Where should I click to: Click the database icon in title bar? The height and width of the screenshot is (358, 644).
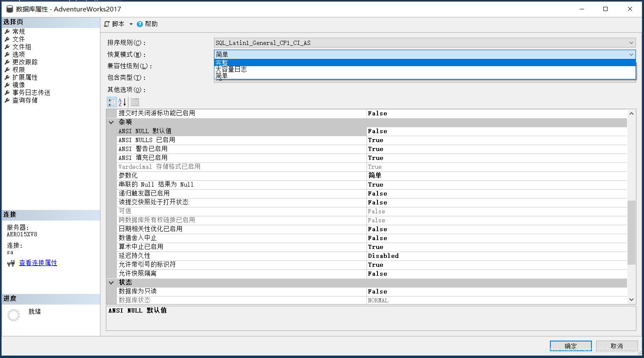(9, 9)
